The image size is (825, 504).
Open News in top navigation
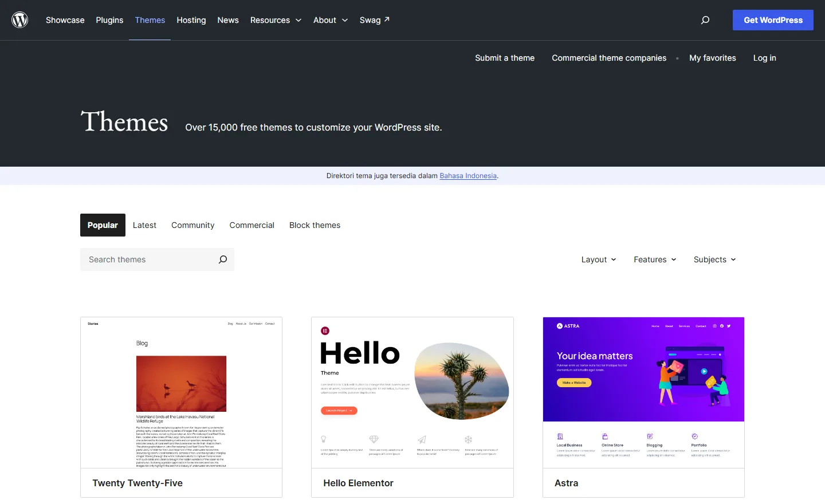pos(228,20)
